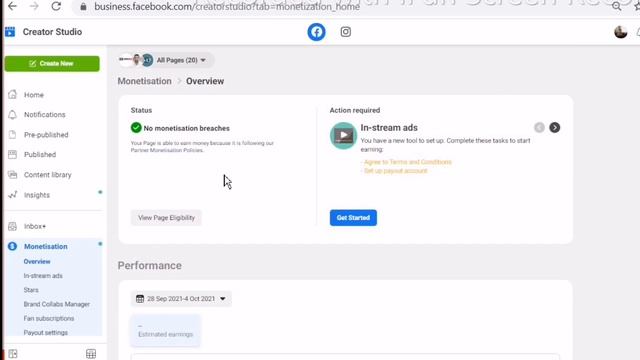Open the 28 Sep 2021-4 Oct 2021 date dropdown
Screen dimensions: 640x360
tap(181, 299)
